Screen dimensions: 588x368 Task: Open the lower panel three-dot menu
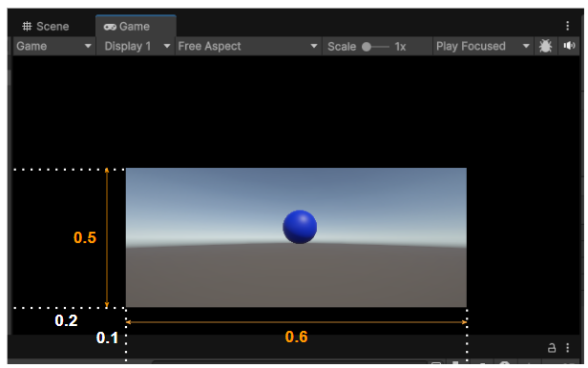tap(567, 348)
